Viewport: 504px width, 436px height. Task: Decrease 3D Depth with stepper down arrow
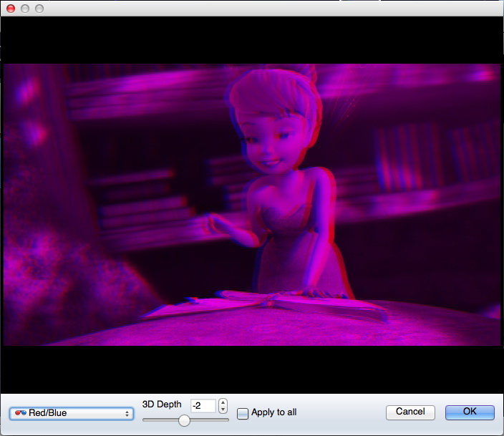223,410
